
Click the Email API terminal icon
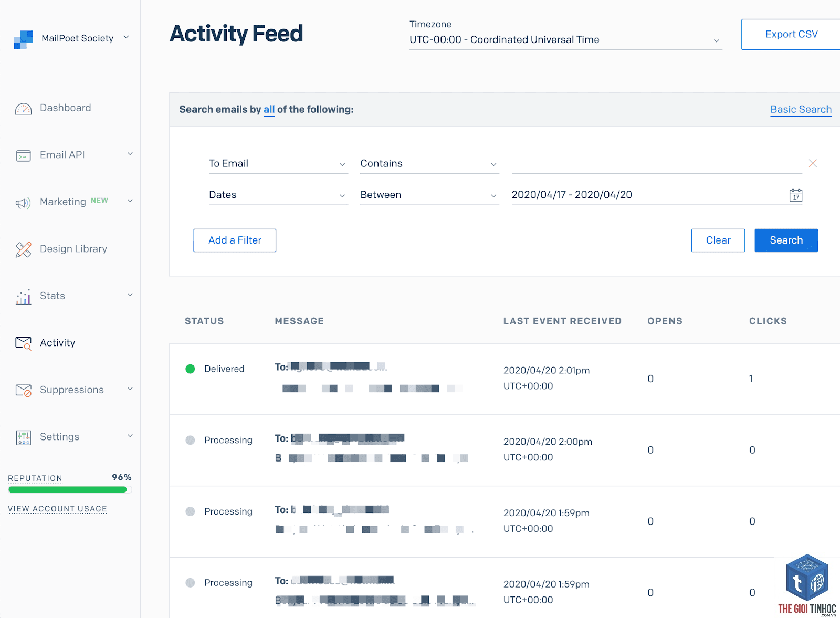(x=23, y=155)
